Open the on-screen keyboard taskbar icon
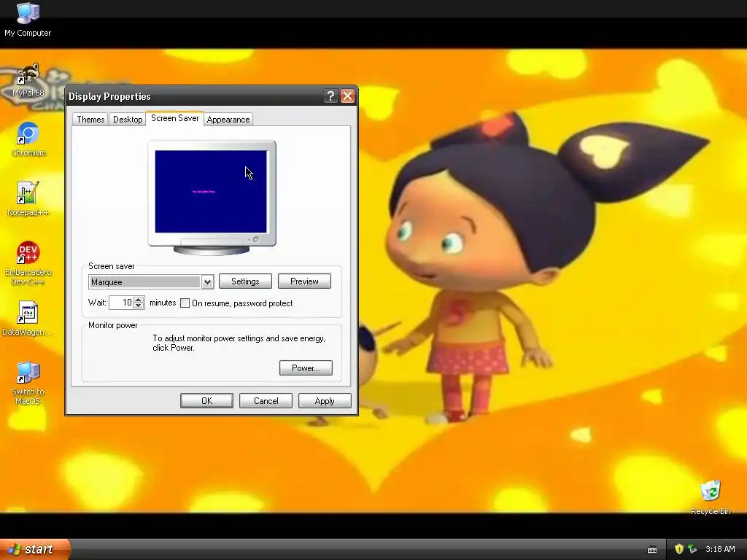747x560 pixels. pos(652,550)
